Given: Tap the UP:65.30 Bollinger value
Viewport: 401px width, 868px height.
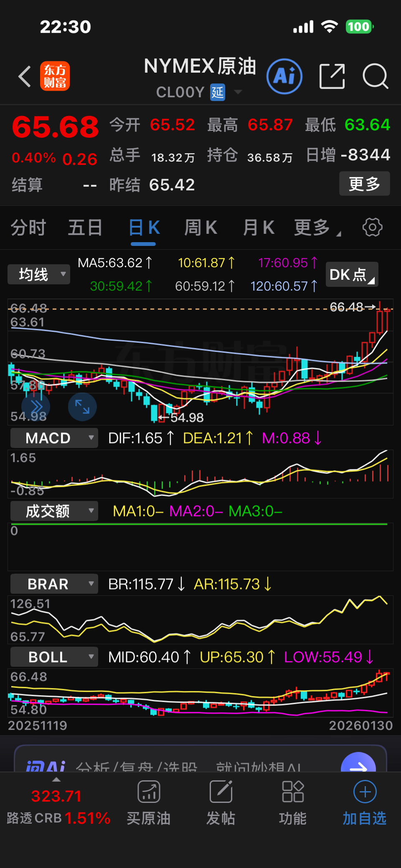Looking at the screenshot, I should (237, 657).
